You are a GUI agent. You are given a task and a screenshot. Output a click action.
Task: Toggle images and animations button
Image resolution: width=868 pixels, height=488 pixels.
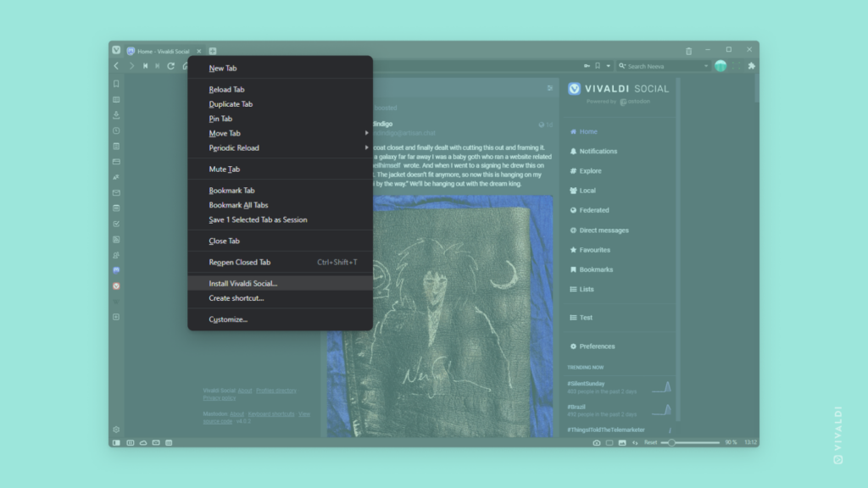622,442
